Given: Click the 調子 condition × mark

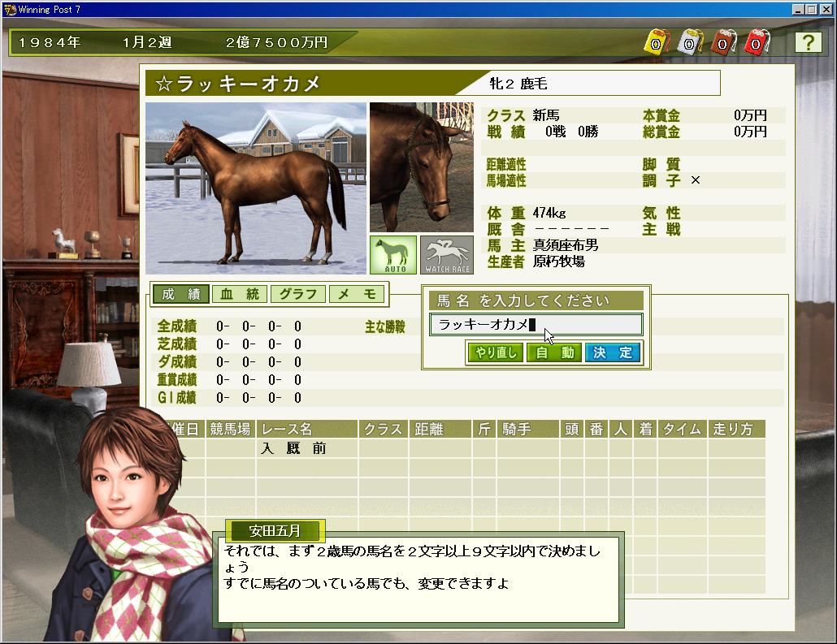Looking at the screenshot, I should coord(695,180).
